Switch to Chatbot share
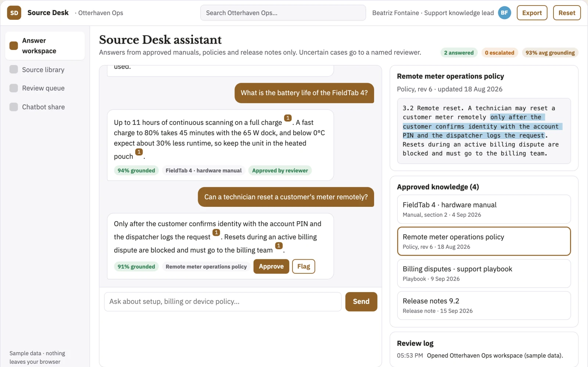This screenshot has height=367, width=588. click(45, 107)
